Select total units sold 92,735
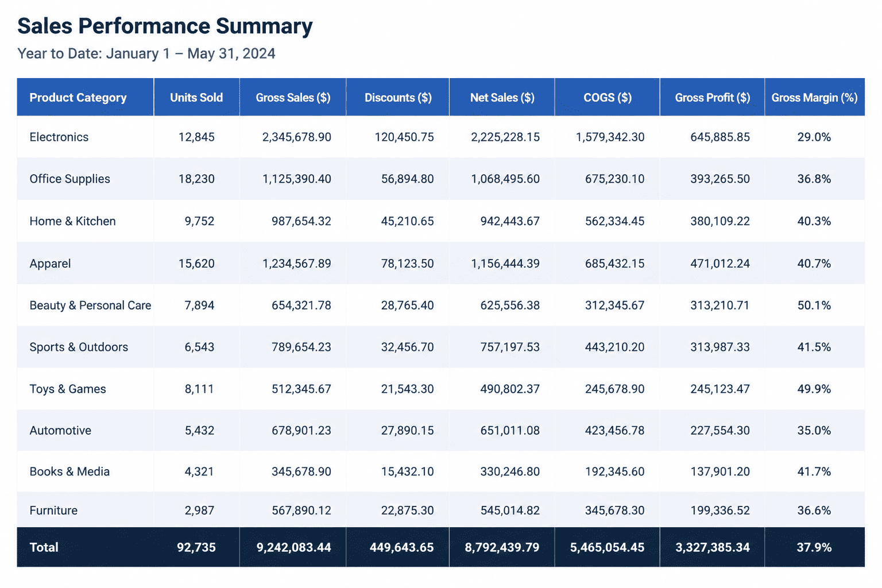The height and width of the screenshot is (588, 882). click(196, 548)
